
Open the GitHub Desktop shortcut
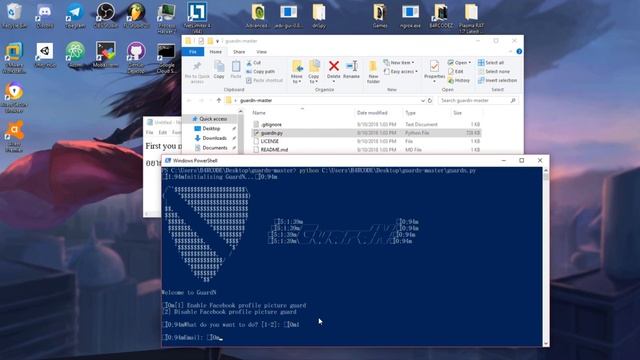coord(136,58)
